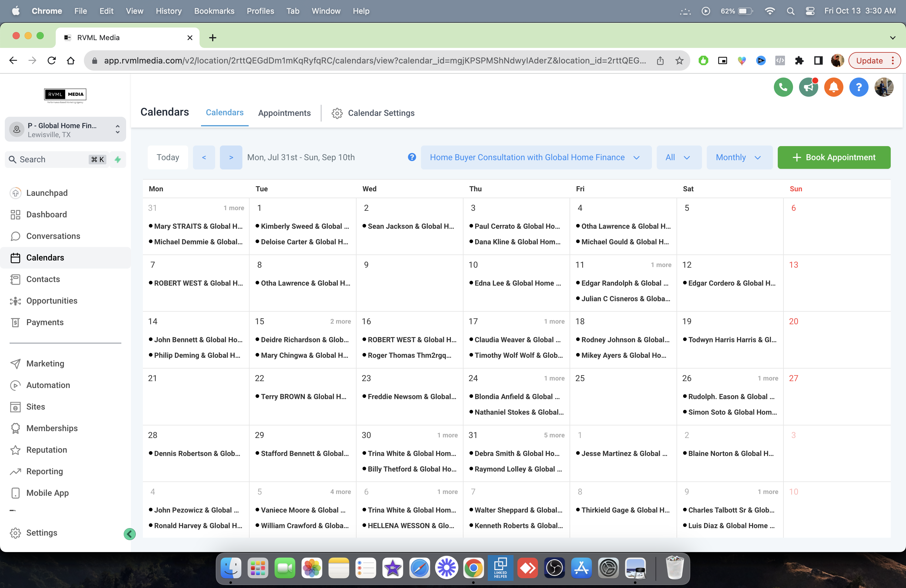
Task: Click the green phone dialer icon
Action: coord(783,87)
